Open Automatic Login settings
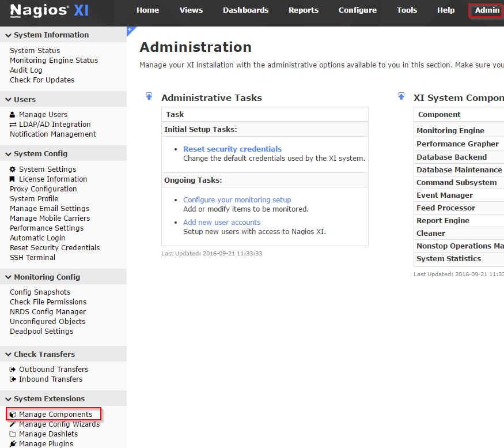This screenshot has height=448, width=504. click(37, 238)
